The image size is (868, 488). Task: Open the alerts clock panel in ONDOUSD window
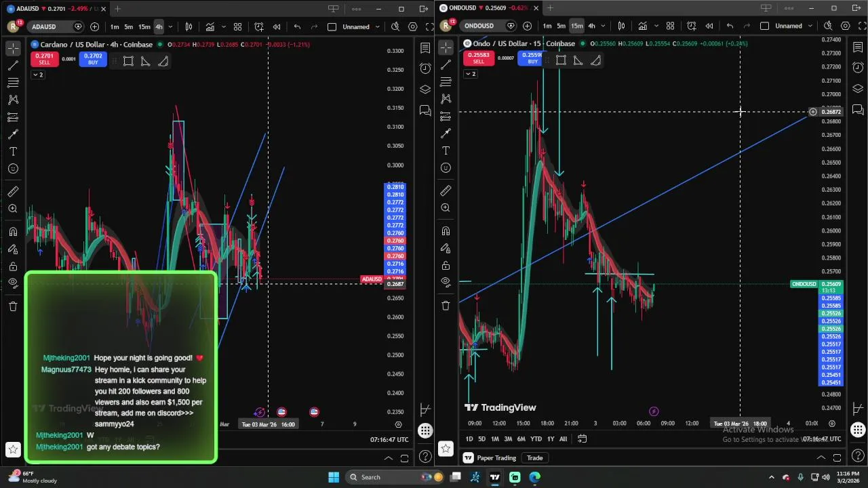(858, 68)
